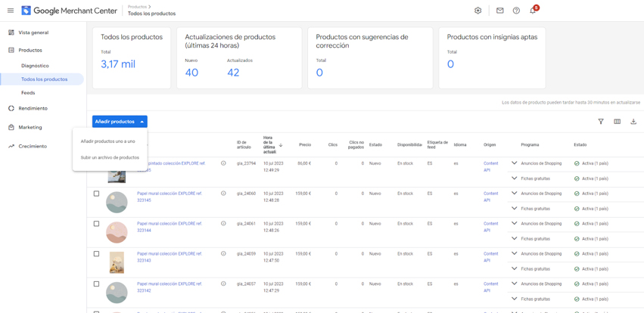The image size is (644, 313).
Task: Sort by 'Hora de la última actualización' column
Action: click(269, 144)
